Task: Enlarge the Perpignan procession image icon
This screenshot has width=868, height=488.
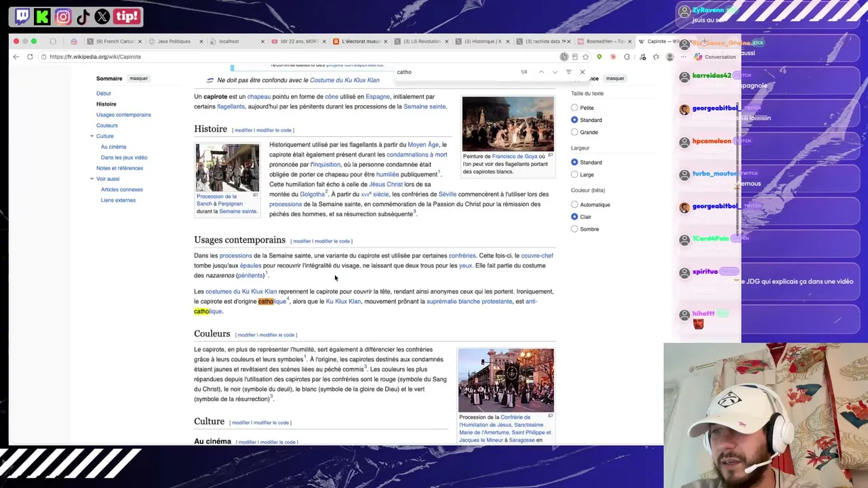Action: [x=255, y=195]
